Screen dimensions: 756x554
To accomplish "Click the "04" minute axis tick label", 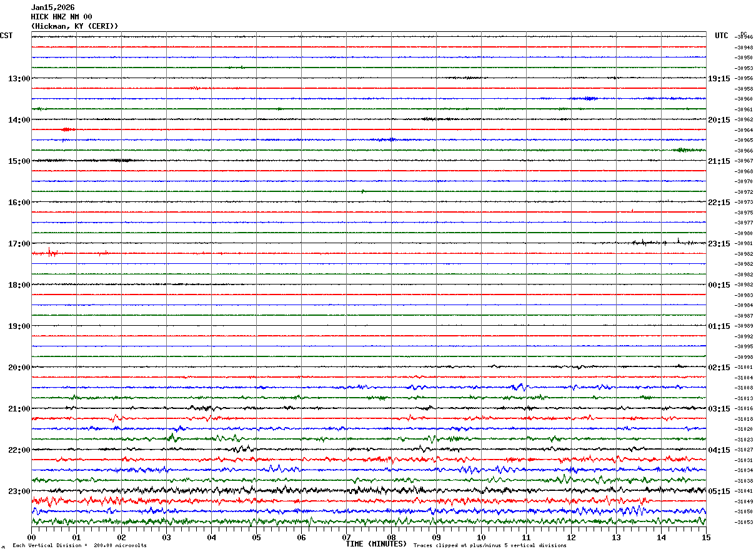I will 211,537.
